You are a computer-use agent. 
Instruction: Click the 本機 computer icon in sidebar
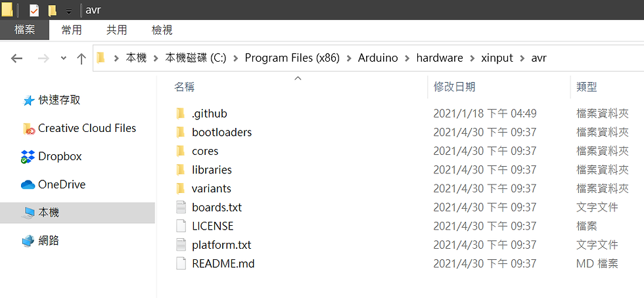(x=28, y=213)
